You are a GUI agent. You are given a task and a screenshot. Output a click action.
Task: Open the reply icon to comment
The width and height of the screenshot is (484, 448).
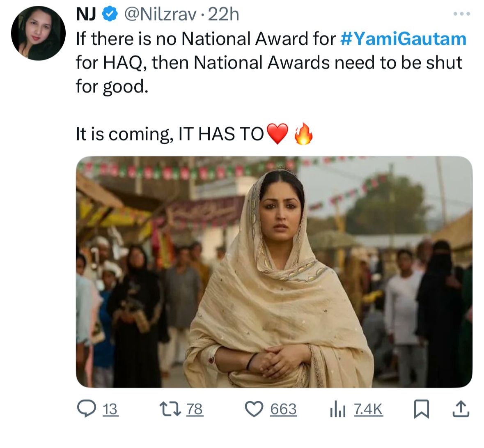click(x=86, y=409)
